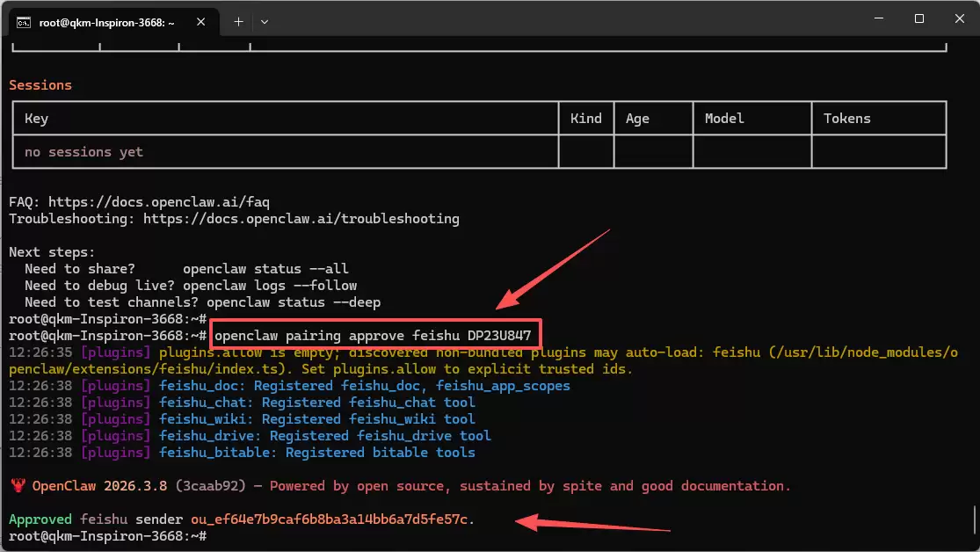Click the 'Next steps:' line
980x552 pixels.
click(52, 252)
